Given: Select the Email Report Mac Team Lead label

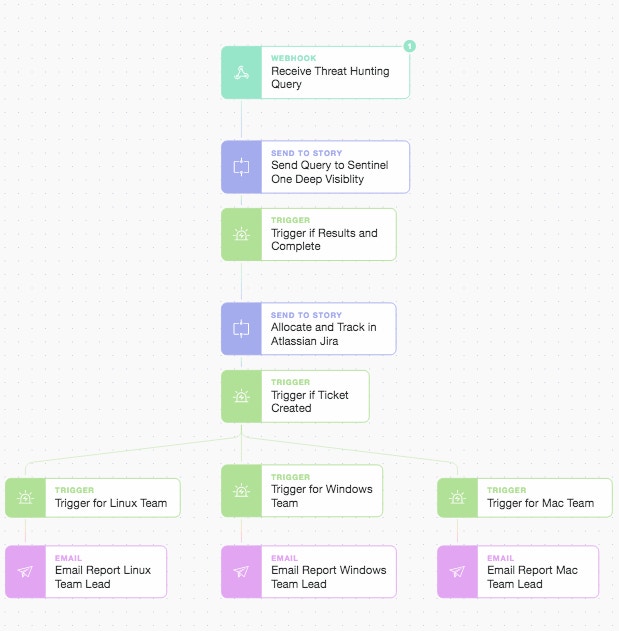Looking at the screenshot, I should click(x=532, y=577).
